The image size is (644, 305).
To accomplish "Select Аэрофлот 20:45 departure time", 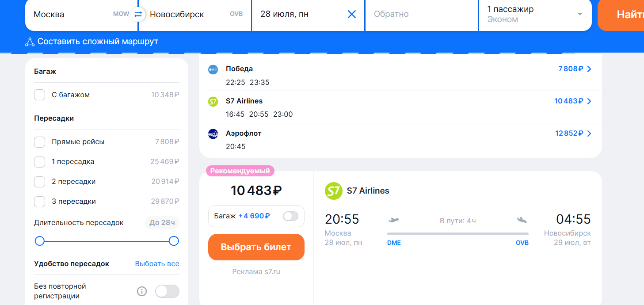I will click(x=236, y=147).
